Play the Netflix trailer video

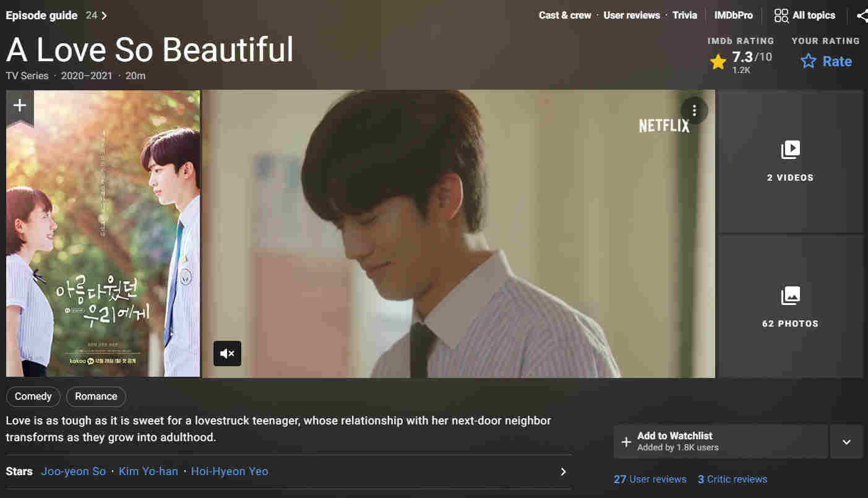point(458,234)
